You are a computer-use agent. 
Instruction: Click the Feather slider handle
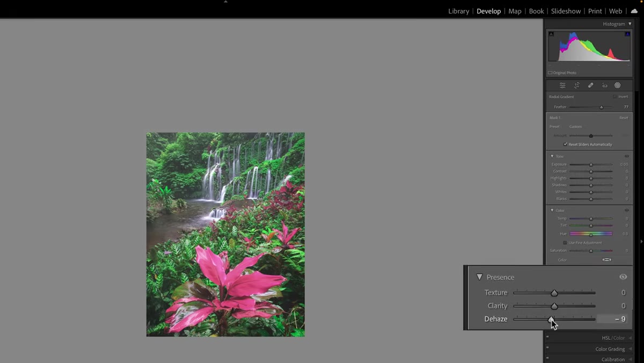601,107
